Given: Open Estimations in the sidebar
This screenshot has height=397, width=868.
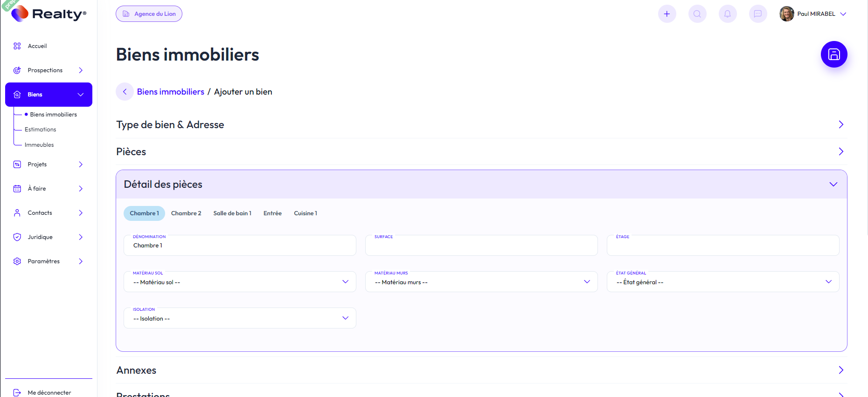Looking at the screenshot, I should point(40,130).
